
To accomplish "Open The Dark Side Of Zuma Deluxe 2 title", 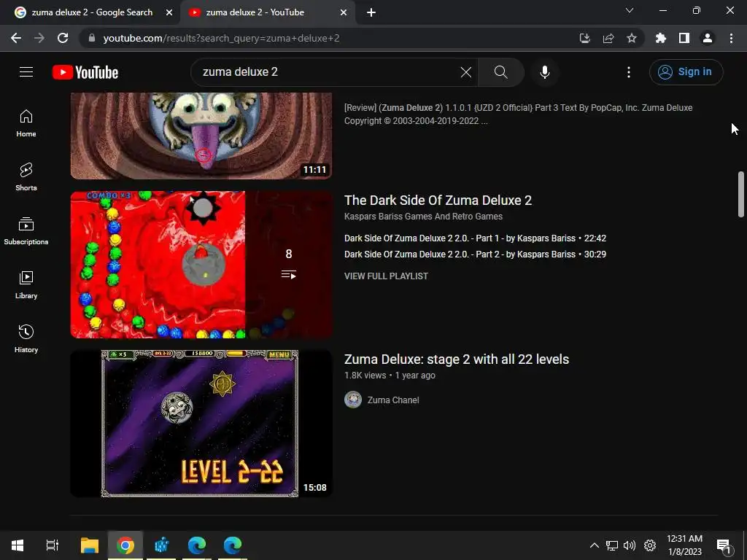I will click(438, 201).
